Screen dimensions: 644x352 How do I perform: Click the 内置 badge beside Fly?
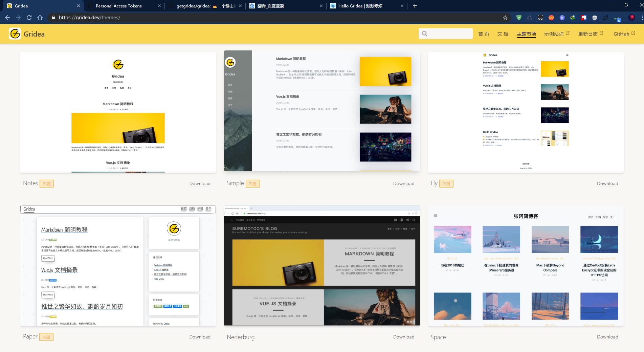(x=446, y=183)
